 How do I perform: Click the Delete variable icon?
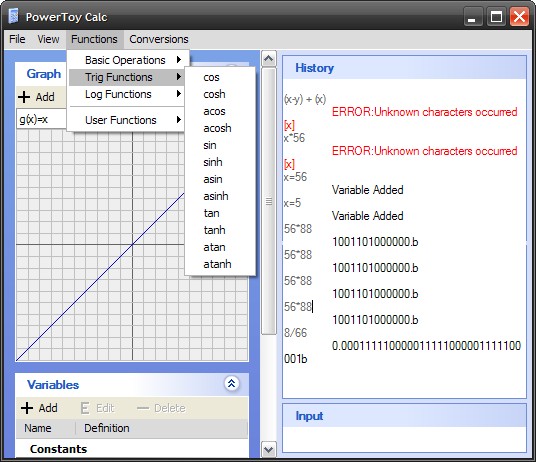(143, 408)
